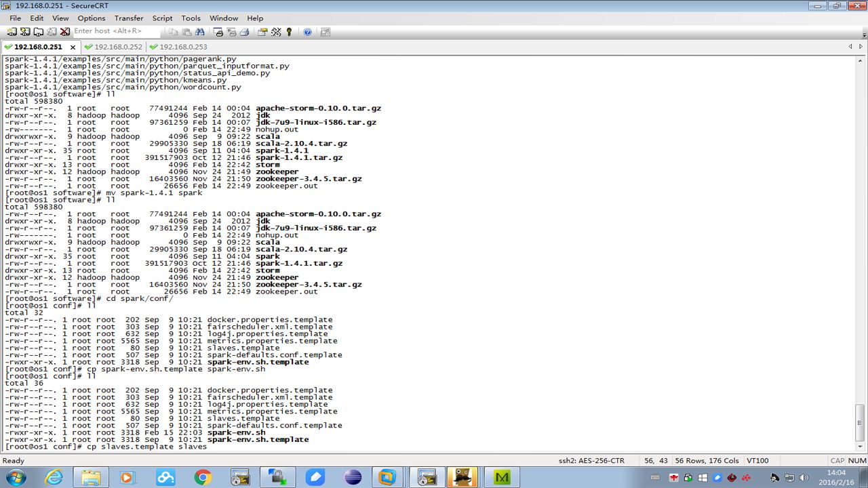Open the Options menu
Viewport: 868px width, 488px height.
click(92, 18)
